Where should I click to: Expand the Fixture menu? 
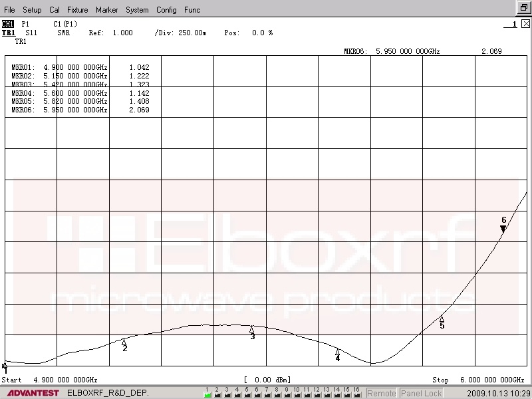78,10
